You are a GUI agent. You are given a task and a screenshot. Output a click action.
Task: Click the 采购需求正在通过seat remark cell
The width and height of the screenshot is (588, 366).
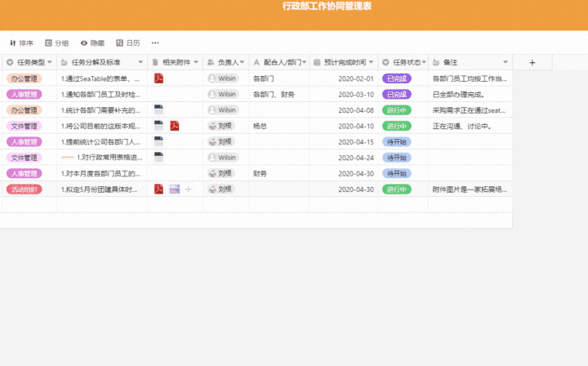pyautogui.click(x=470, y=110)
